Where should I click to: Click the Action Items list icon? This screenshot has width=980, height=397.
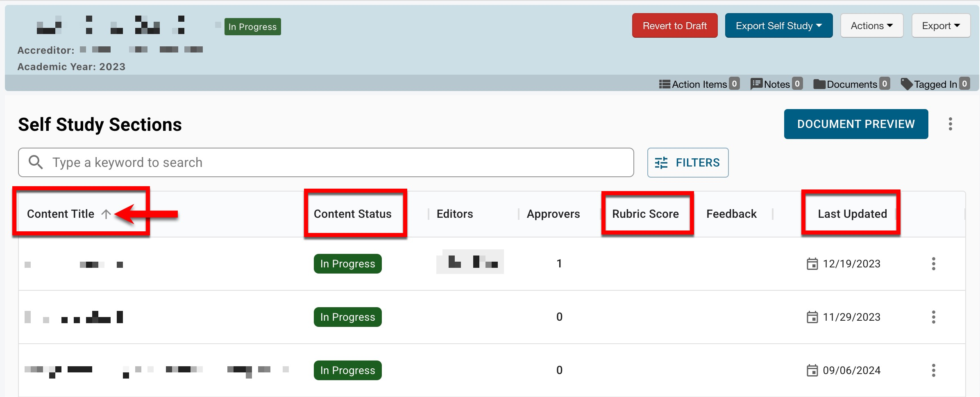[x=665, y=84]
